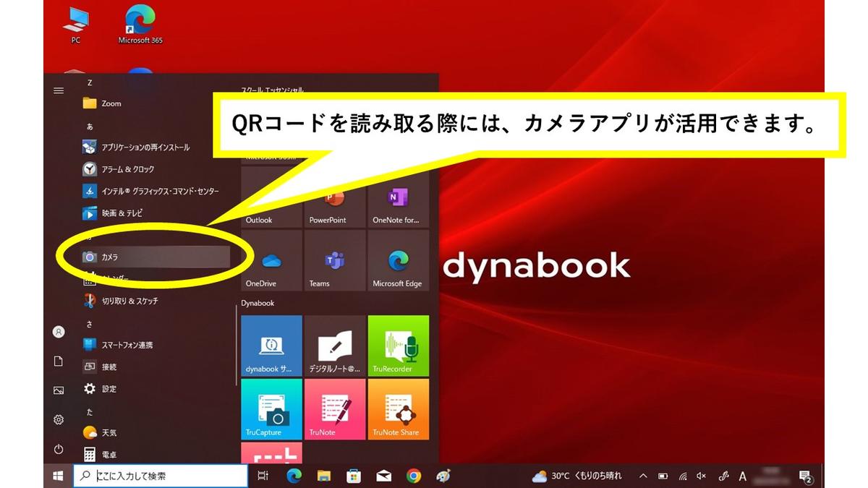Click the た section header
This screenshot has height=488, width=868.
pyautogui.click(x=90, y=411)
